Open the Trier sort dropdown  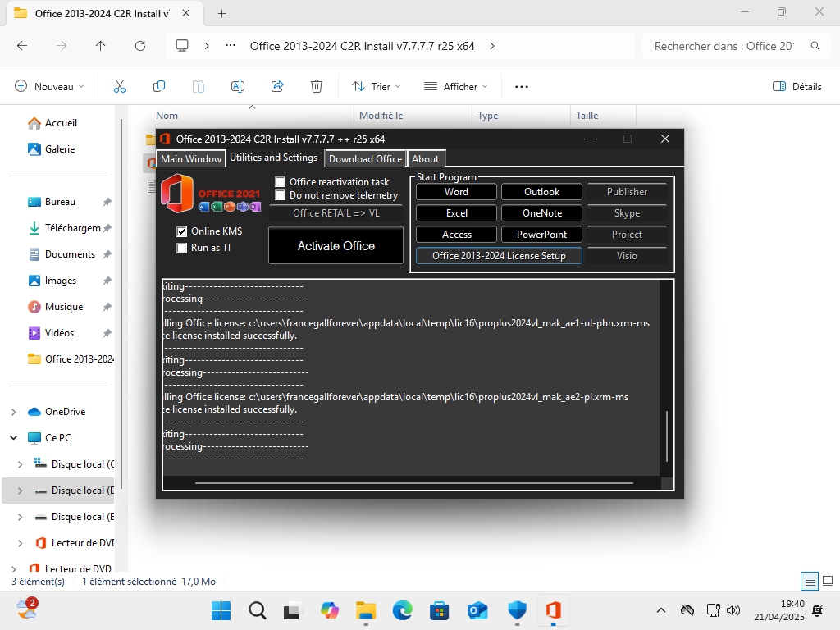click(376, 86)
